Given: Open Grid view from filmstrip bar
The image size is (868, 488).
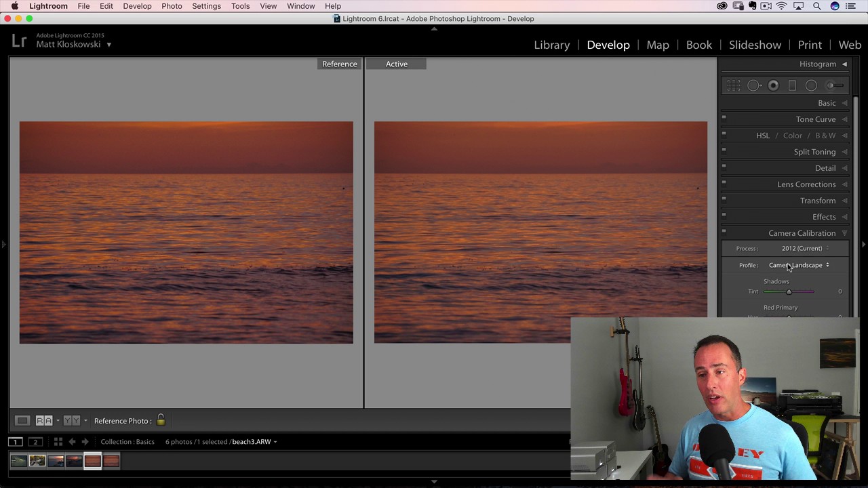Looking at the screenshot, I should click(x=58, y=442).
